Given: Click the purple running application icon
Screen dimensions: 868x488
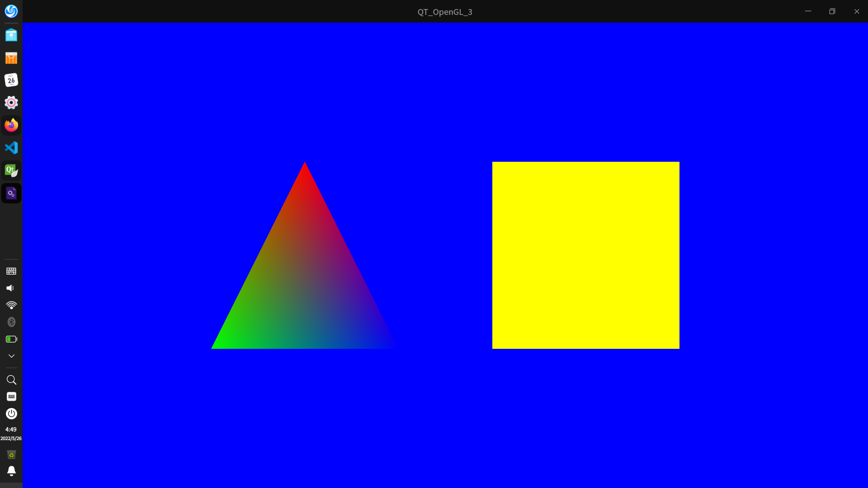Looking at the screenshot, I should (x=11, y=193).
